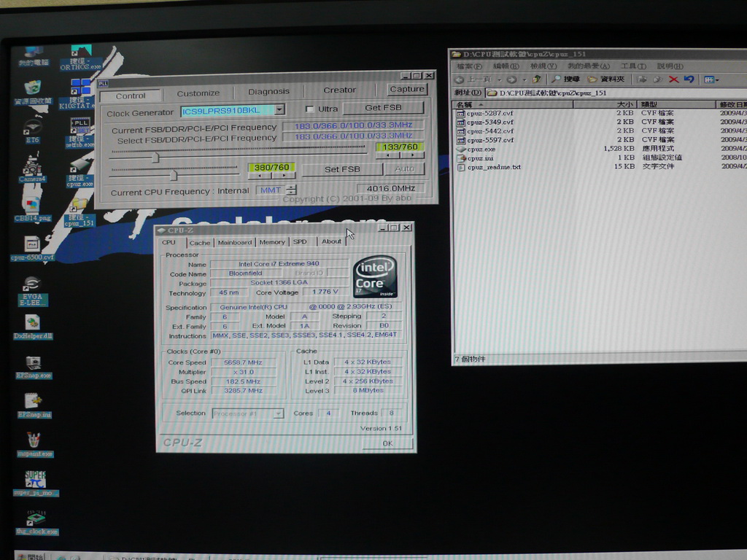Click the Explorer Up folder icon
The width and height of the screenshot is (747, 560).
[537, 79]
